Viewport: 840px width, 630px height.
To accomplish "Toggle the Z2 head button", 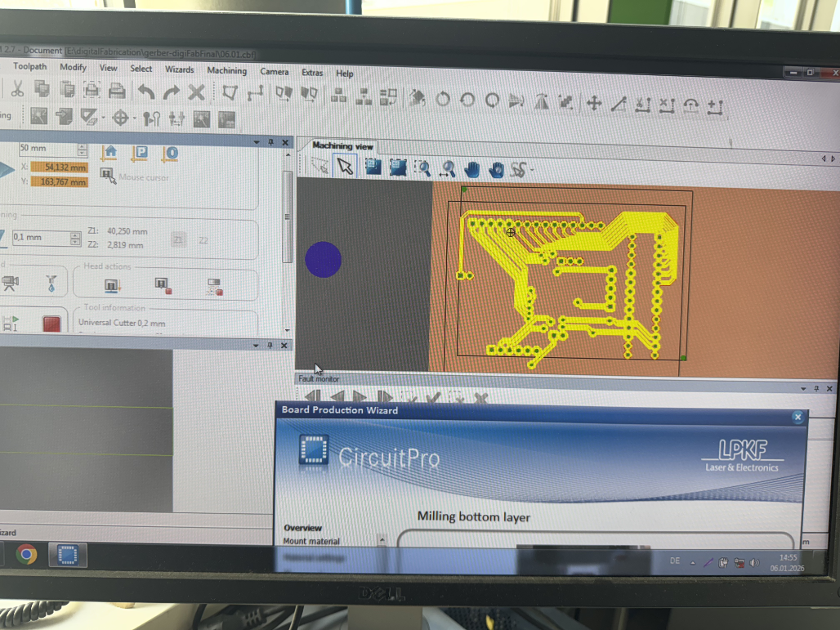I will [x=203, y=240].
